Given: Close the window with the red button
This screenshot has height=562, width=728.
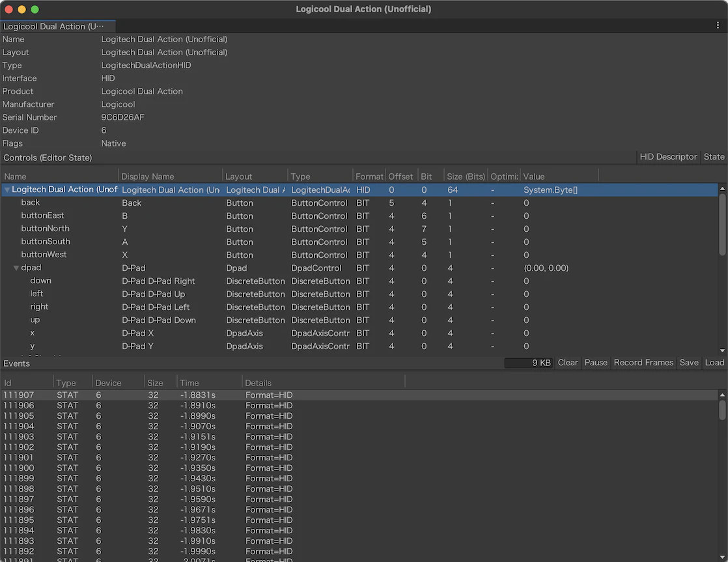Looking at the screenshot, I should tap(8, 9).
